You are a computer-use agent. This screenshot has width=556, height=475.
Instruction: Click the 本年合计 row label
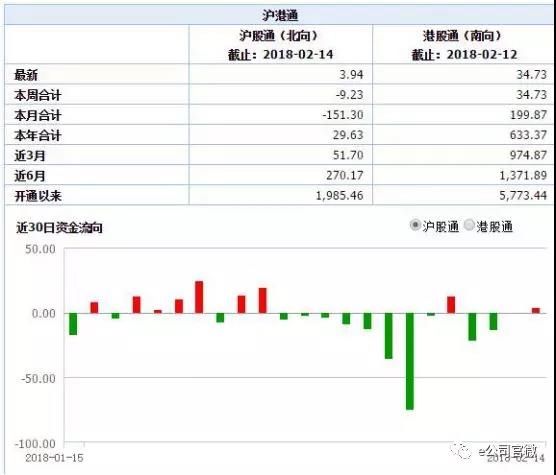coord(38,136)
